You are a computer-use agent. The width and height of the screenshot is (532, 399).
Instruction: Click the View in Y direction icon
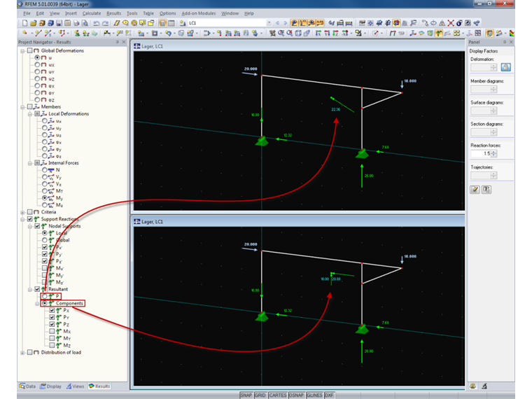coord(327,33)
